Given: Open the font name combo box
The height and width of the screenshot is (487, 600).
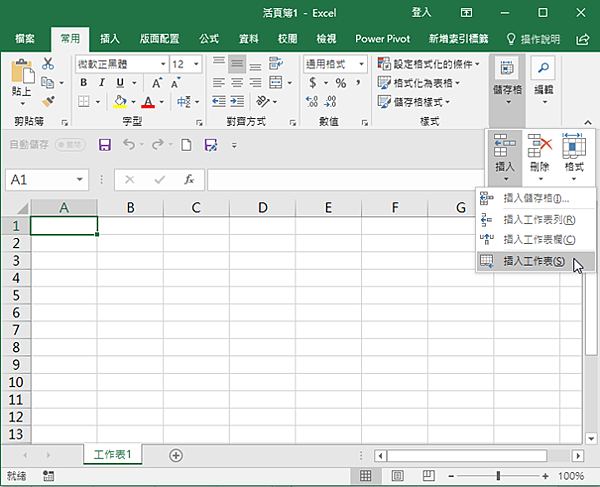Looking at the screenshot, I should (122, 64).
